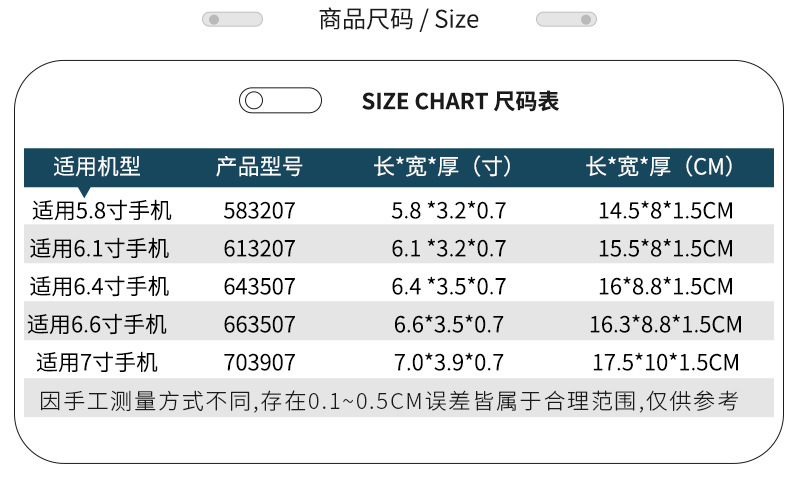This screenshot has height=481, width=790.
Task: Click the SIZE CHART 尺码表 heading
Action: click(x=460, y=101)
